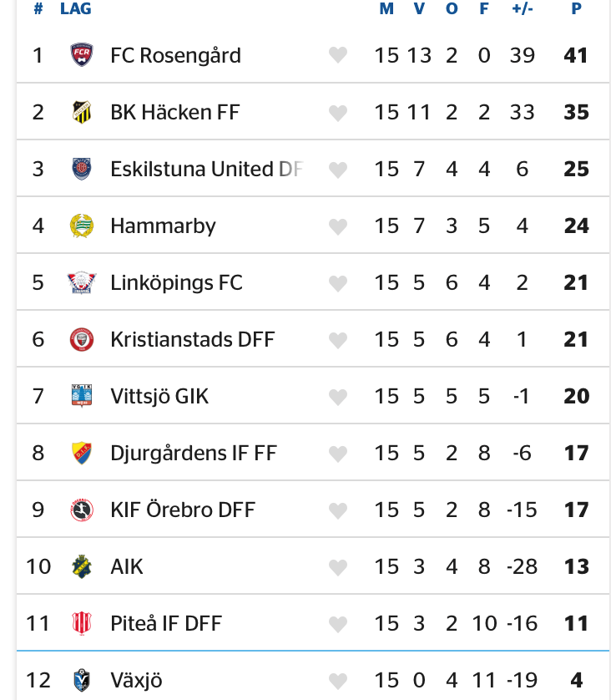Toggle favorite heart for Piteå IF DFF
Viewport: 611px width, 700px height.
[x=337, y=624]
